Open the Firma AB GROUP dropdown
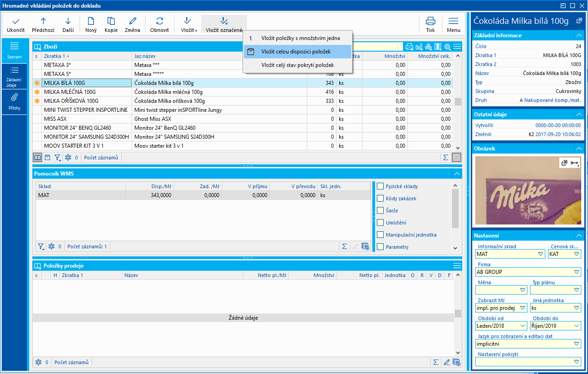588x374 pixels. point(577,272)
